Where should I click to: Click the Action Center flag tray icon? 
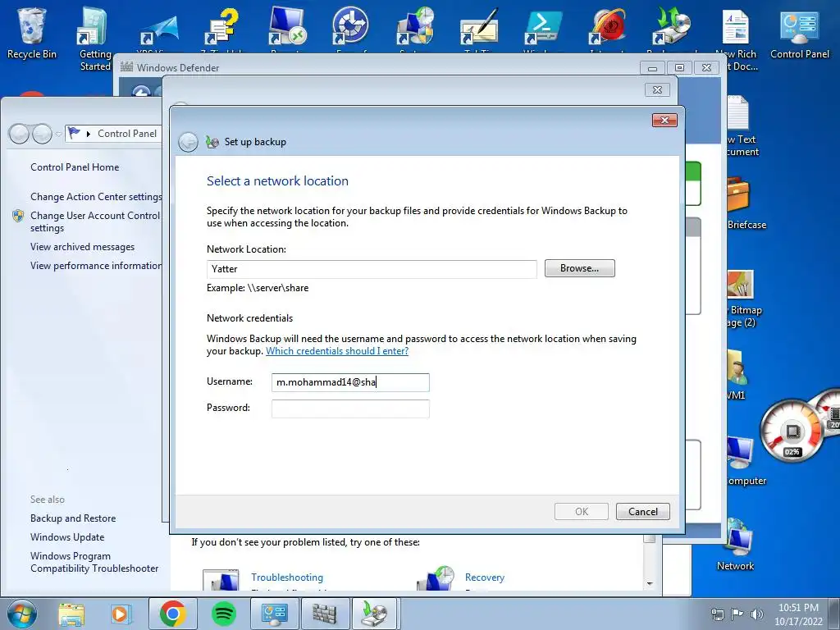737,614
